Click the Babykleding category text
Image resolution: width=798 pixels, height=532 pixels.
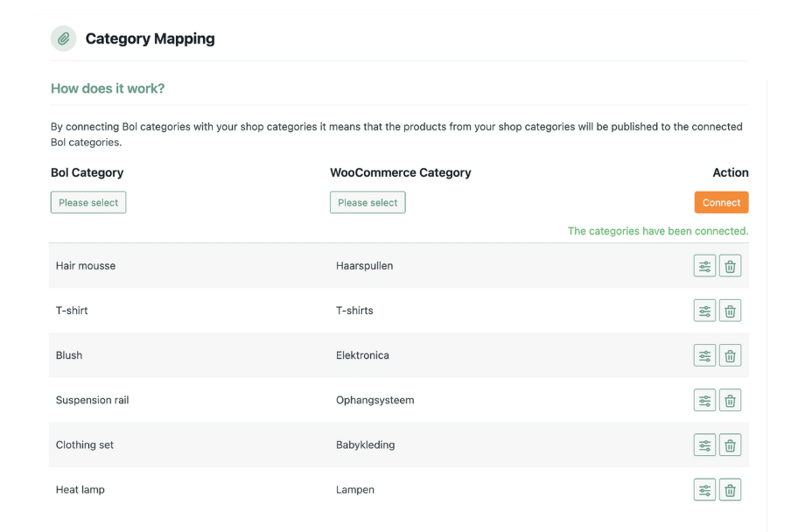[365, 444]
